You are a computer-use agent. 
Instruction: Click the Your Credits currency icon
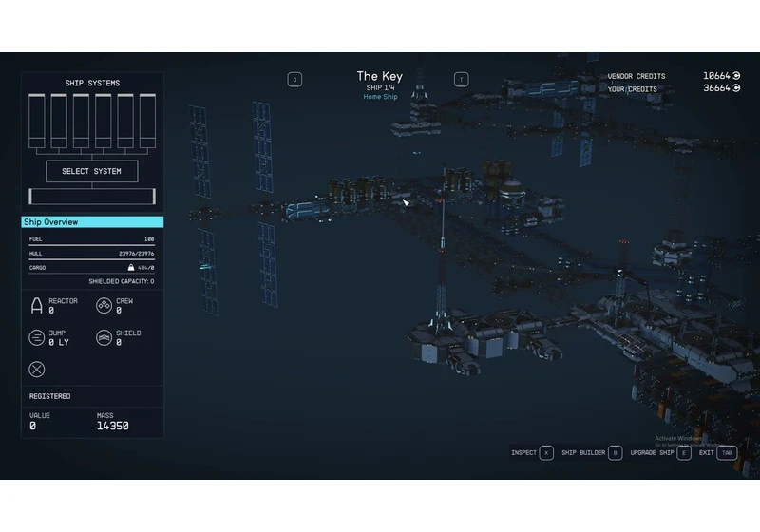click(736, 88)
